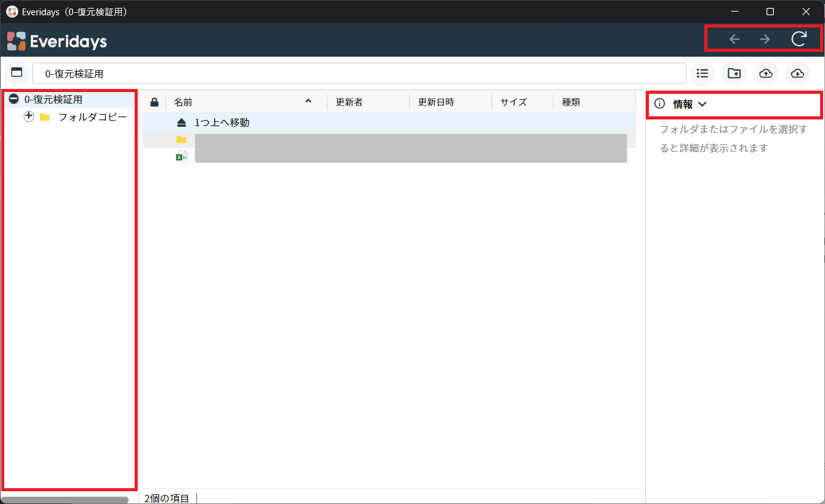Click the horizontal scrollbar under folder tree

[65, 500]
